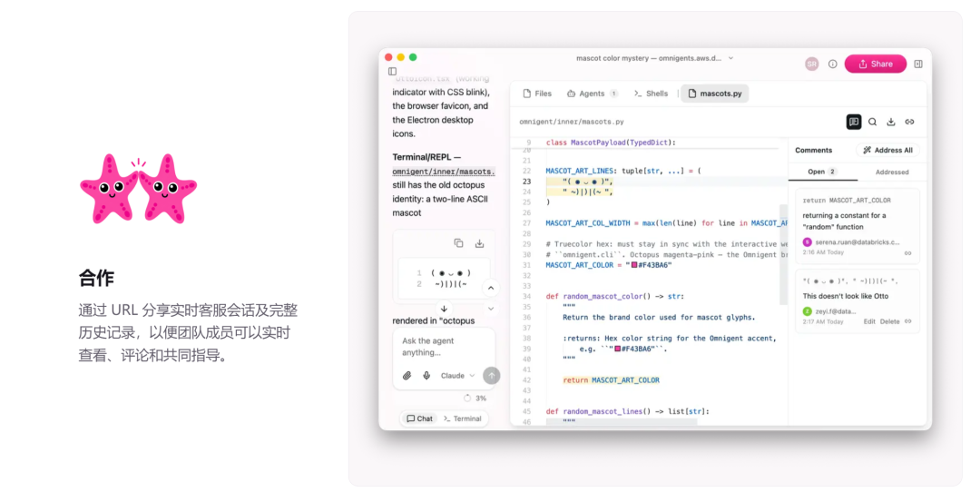This screenshot has height=502, width=980.
Task: Click the #F43BA6 color swatch on line 31
Action: [633, 265]
